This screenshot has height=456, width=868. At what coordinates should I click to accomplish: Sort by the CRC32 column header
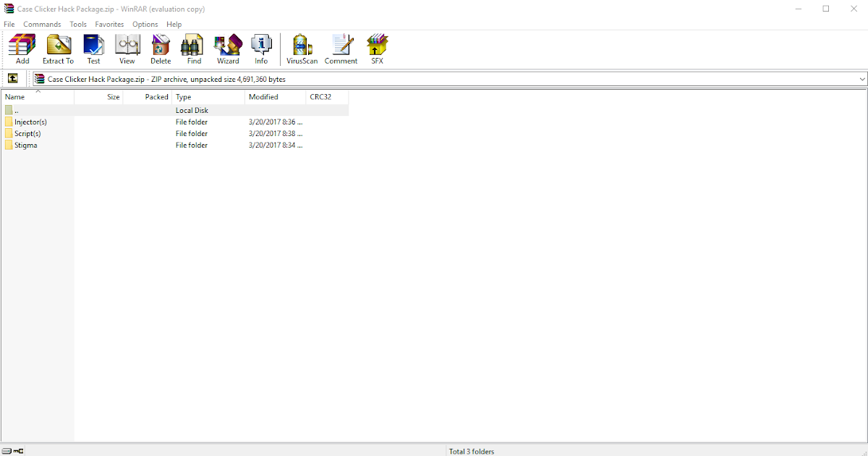point(328,97)
